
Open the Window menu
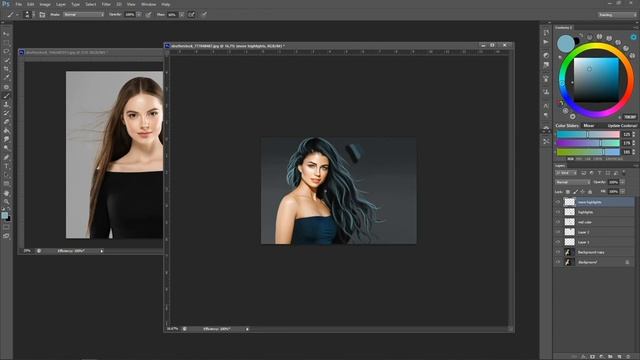tap(148, 4)
